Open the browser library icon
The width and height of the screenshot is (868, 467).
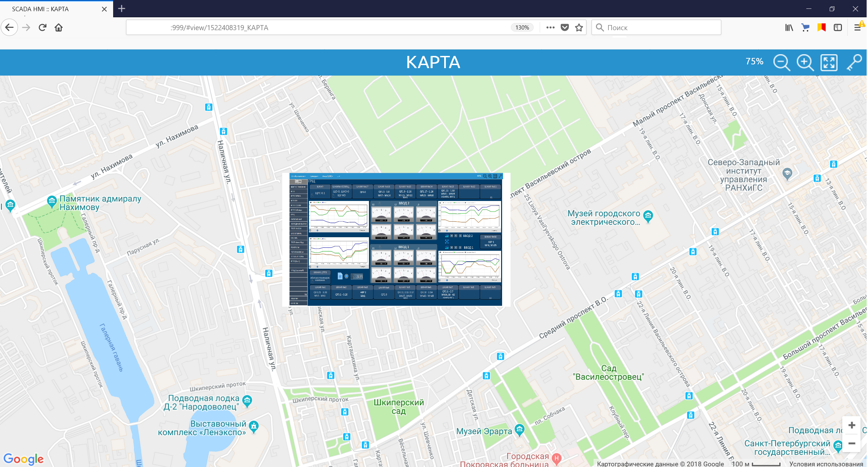pyautogui.click(x=789, y=27)
